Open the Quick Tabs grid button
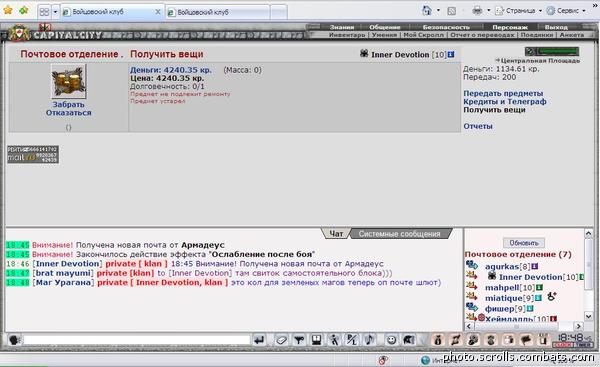The height and width of the screenshot is (367, 600). point(45,12)
